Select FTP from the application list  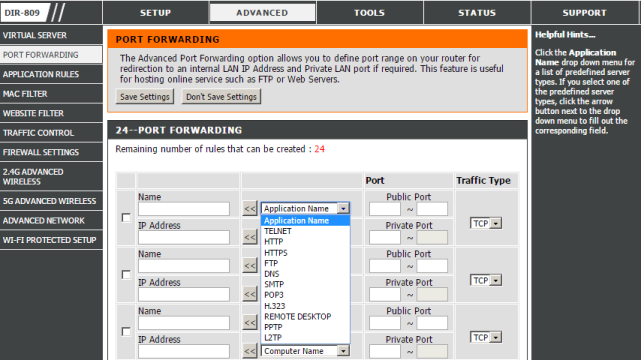pyautogui.click(x=305, y=264)
